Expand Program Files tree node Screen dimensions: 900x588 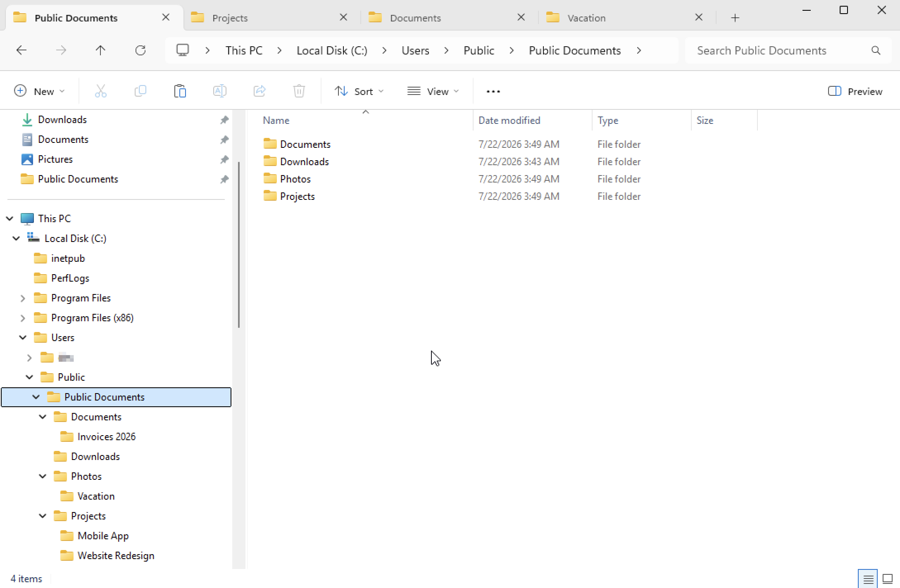coord(23,298)
